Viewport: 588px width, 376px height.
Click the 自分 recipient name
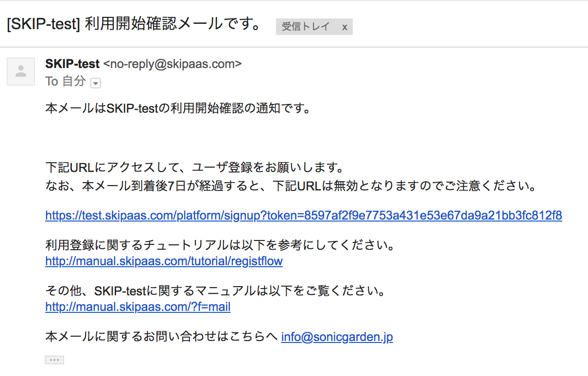click(x=74, y=82)
